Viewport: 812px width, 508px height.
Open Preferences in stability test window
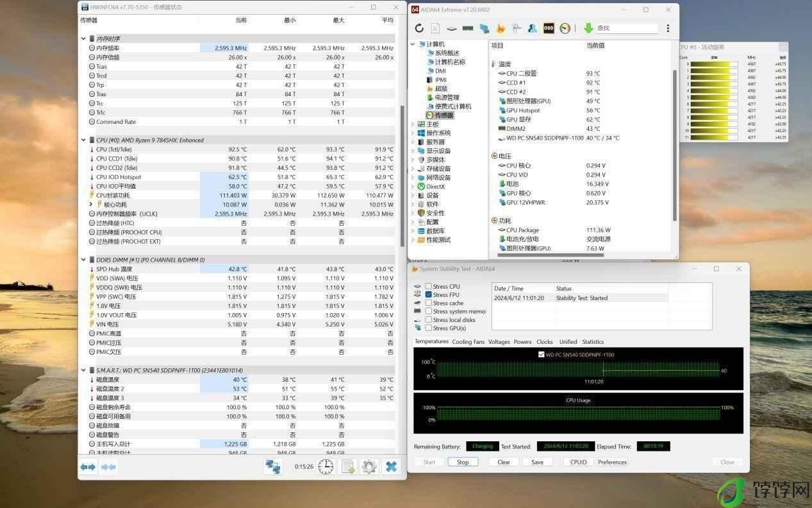pyautogui.click(x=613, y=462)
